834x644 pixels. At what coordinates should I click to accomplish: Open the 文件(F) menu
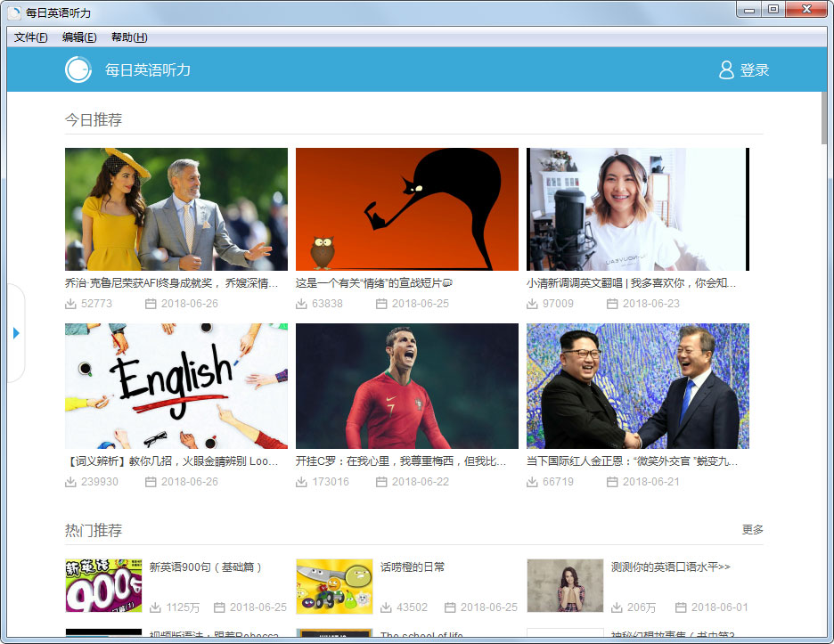tap(30, 37)
